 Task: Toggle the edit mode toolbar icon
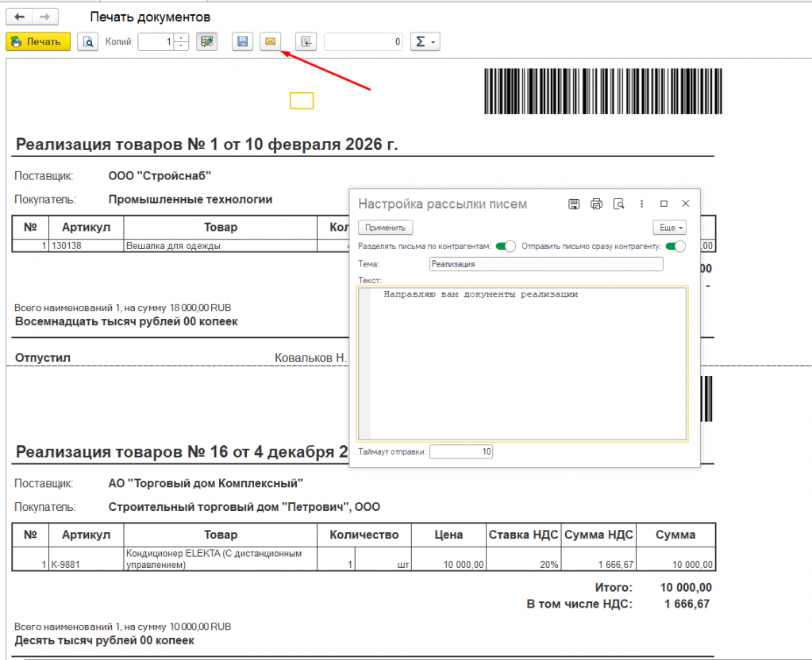pos(207,42)
